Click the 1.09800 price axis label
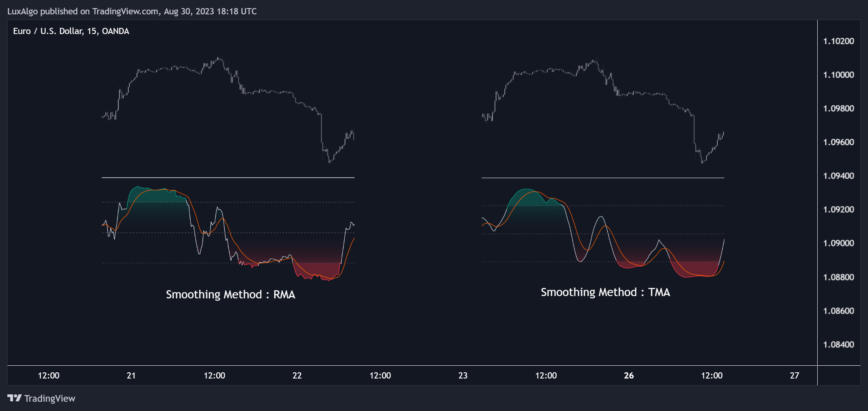 pyautogui.click(x=839, y=108)
